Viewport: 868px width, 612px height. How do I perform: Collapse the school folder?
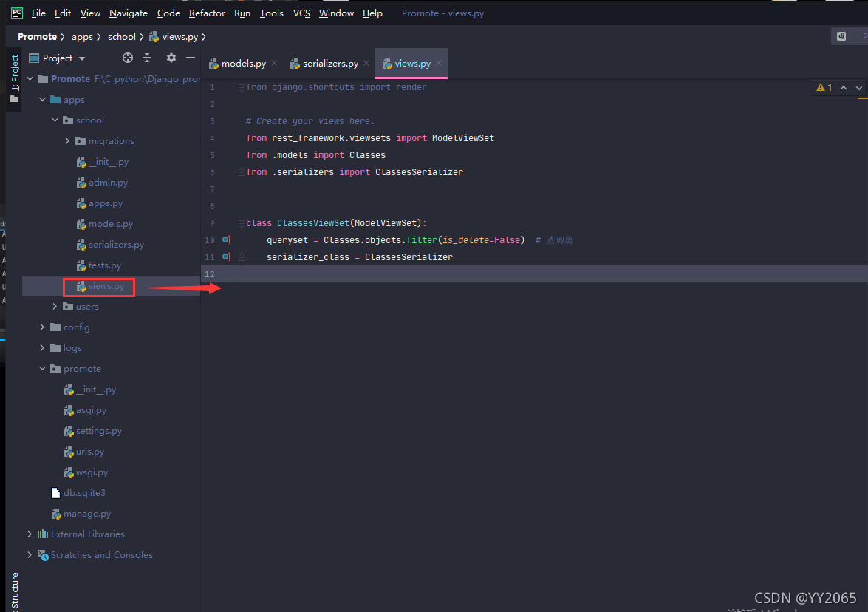(x=55, y=120)
